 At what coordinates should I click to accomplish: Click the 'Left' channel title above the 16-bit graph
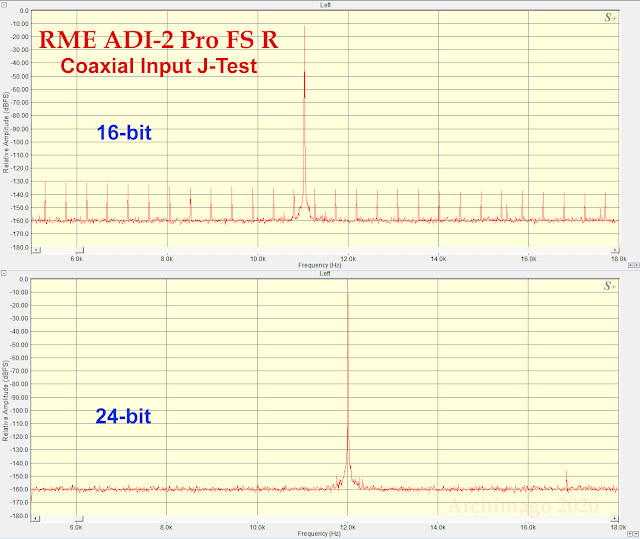(325, 5)
